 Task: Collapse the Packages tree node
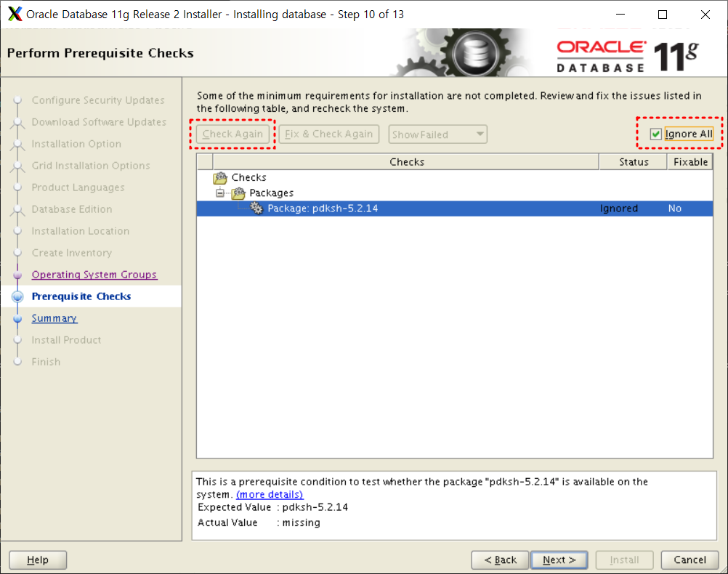click(x=220, y=193)
